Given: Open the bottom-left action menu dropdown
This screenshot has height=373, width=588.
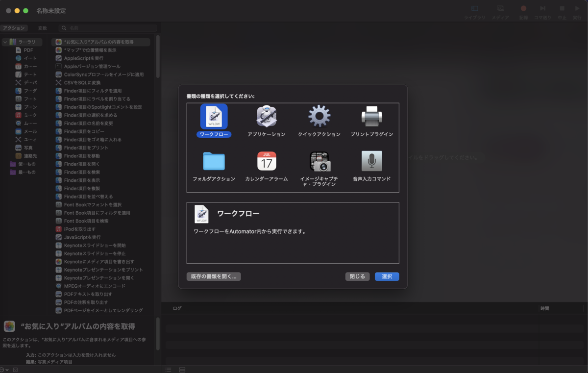Looking at the screenshot, I should click(4, 369).
